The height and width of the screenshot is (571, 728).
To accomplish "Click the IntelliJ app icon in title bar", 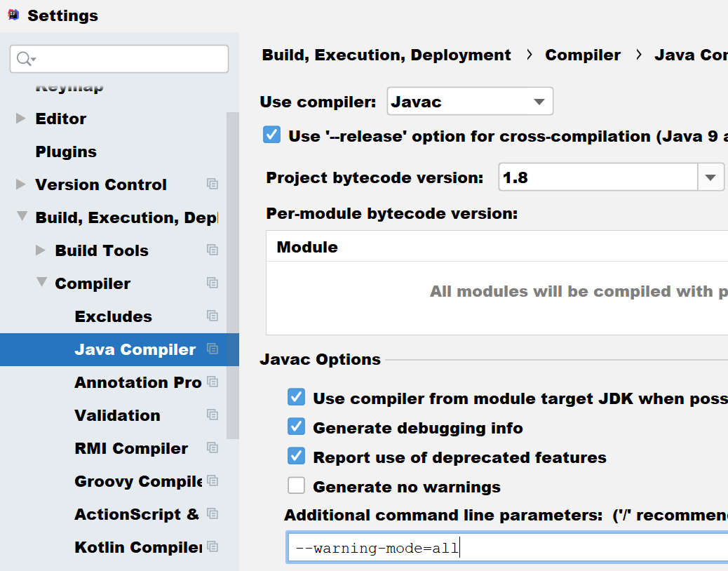I will 13,15.
